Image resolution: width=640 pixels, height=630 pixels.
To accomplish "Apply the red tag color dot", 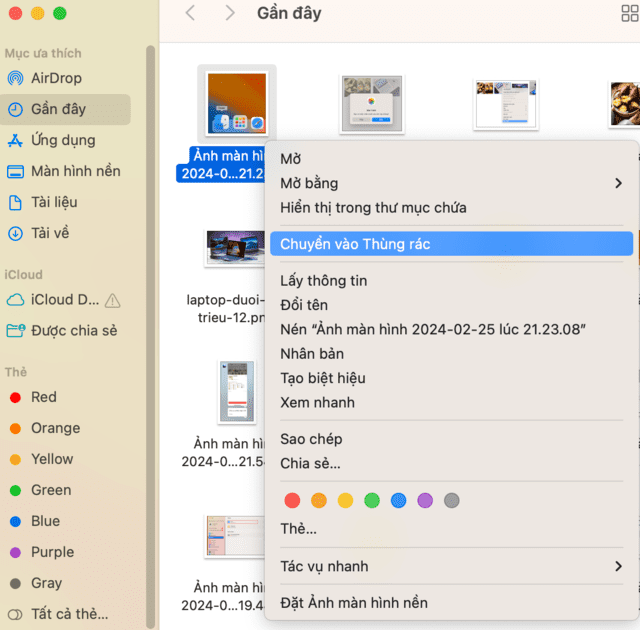I will pos(292,500).
